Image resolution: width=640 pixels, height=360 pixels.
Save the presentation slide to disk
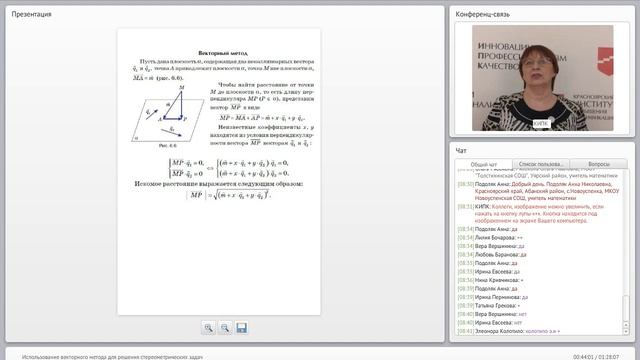coord(241,328)
